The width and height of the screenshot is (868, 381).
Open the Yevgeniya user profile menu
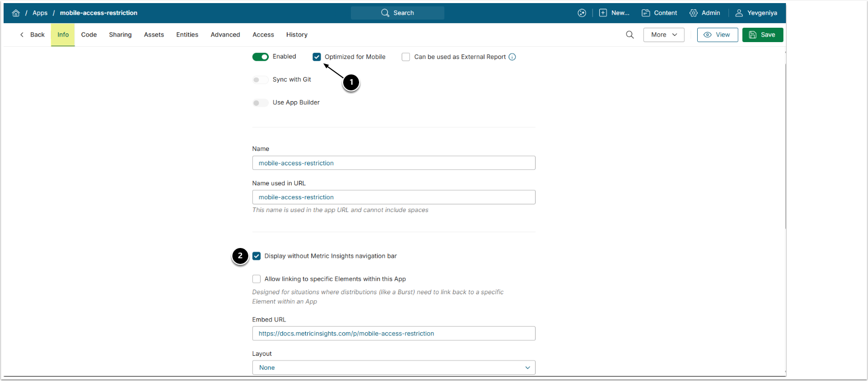coord(756,13)
